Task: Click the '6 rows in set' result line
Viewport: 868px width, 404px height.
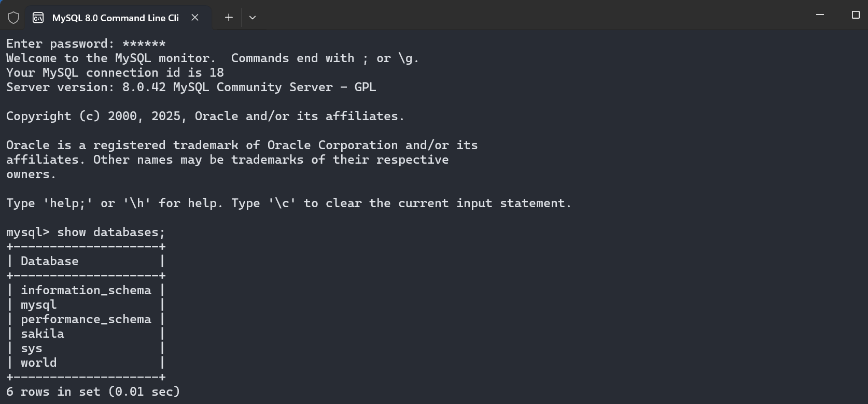Action: [93, 392]
